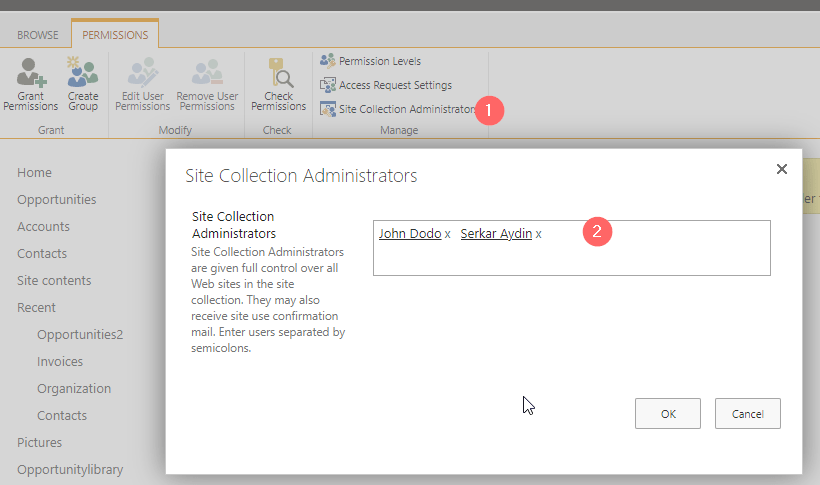
Task: Confirm the dialog with OK
Action: click(668, 414)
